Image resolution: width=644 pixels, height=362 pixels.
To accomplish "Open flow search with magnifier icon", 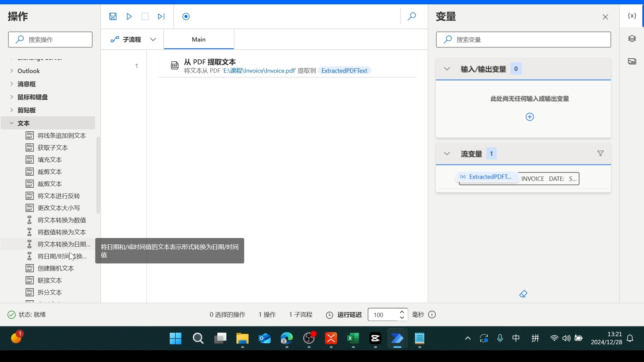I will [x=412, y=16].
